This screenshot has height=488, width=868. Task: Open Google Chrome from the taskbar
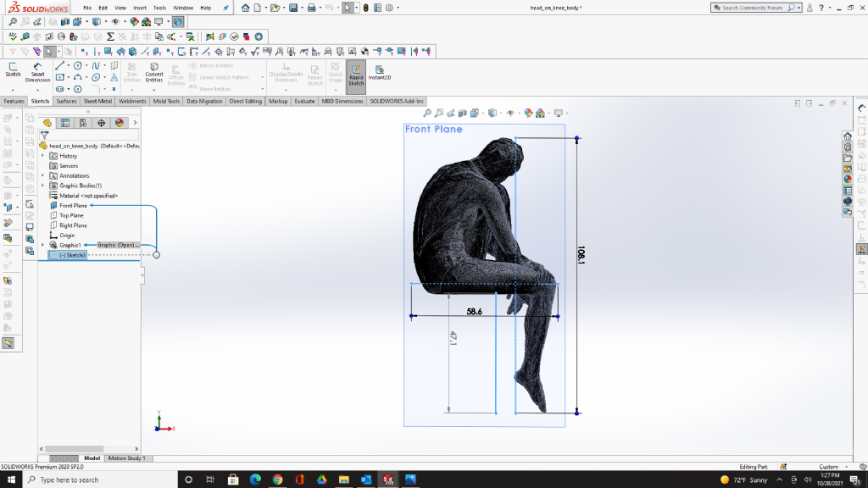(x=277, y=480)
